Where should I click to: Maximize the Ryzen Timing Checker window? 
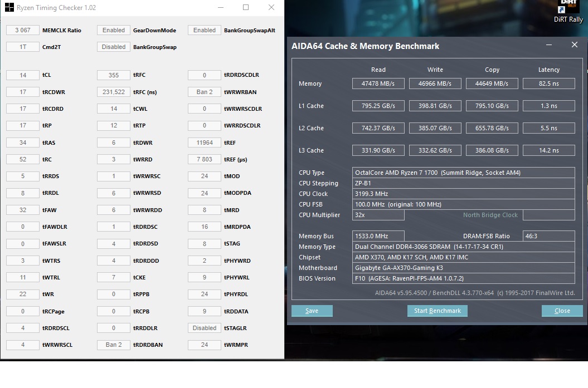246,7
